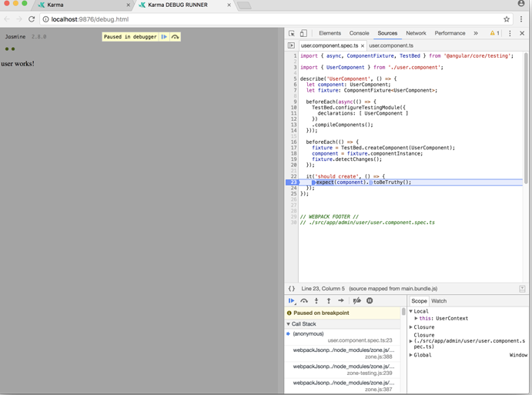Viewport: 532px width, 395px height.
Task: Expand the Global scope section
Action: [411, 355]
